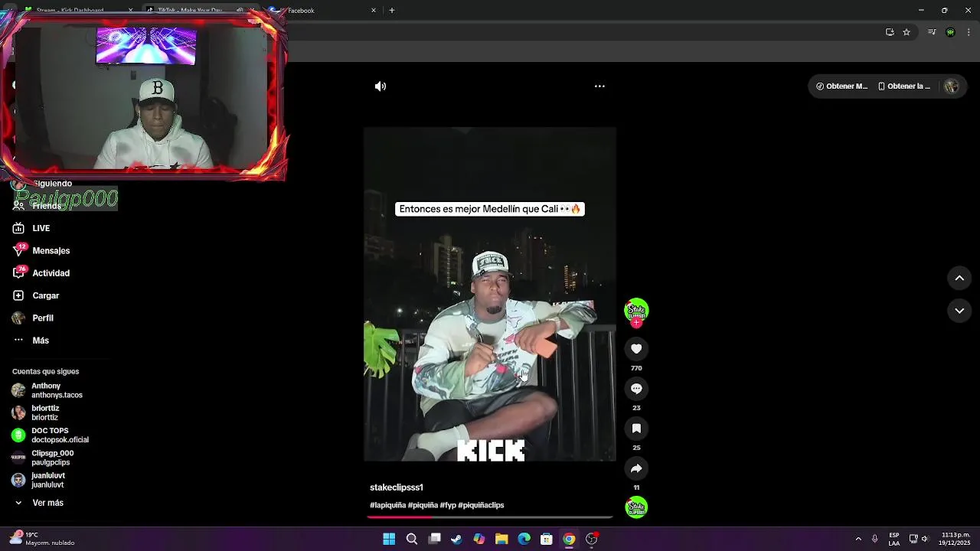Image resolution: width=980 pixels, height=551 pixels.
Task: Click the #fyp hashtag
Action: coord(448,505)
